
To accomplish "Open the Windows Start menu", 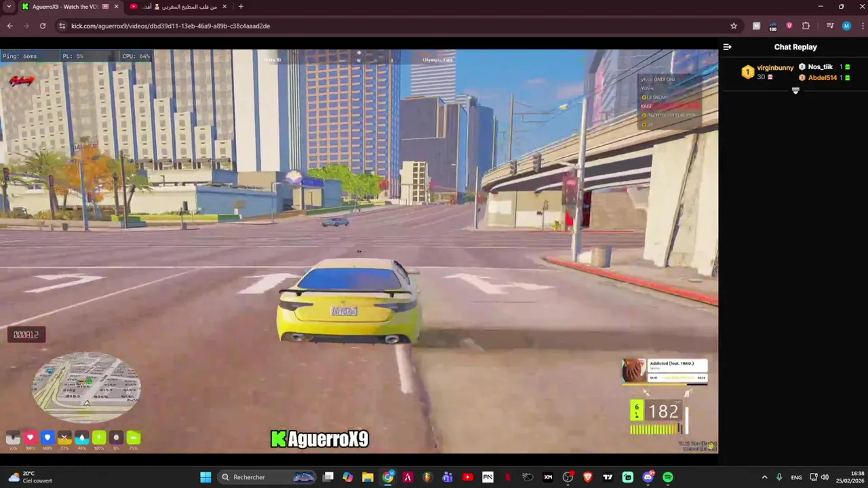I will click(x=205, y=477).
